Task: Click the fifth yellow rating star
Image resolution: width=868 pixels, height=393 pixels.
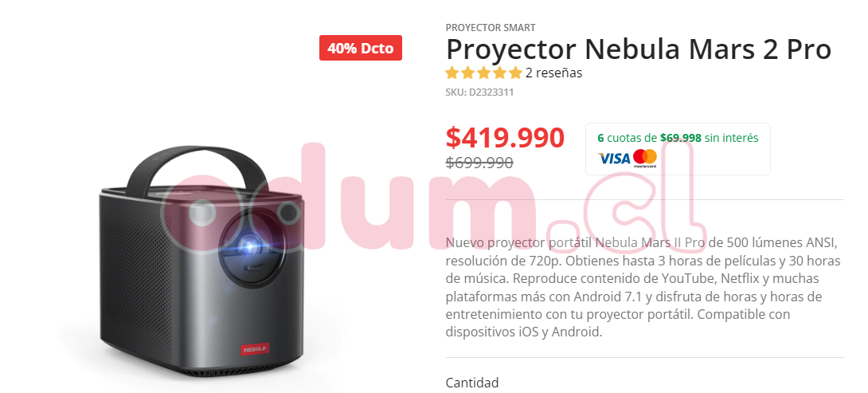Action: click(x=516, y=73)
